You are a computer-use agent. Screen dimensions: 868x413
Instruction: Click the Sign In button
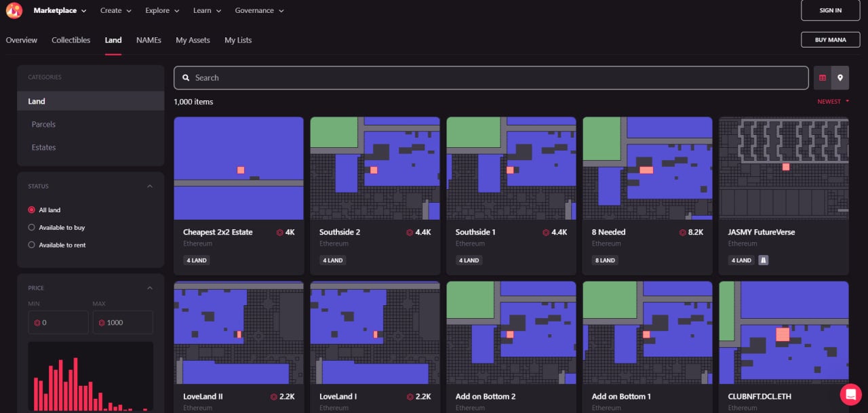pos(830,10)
